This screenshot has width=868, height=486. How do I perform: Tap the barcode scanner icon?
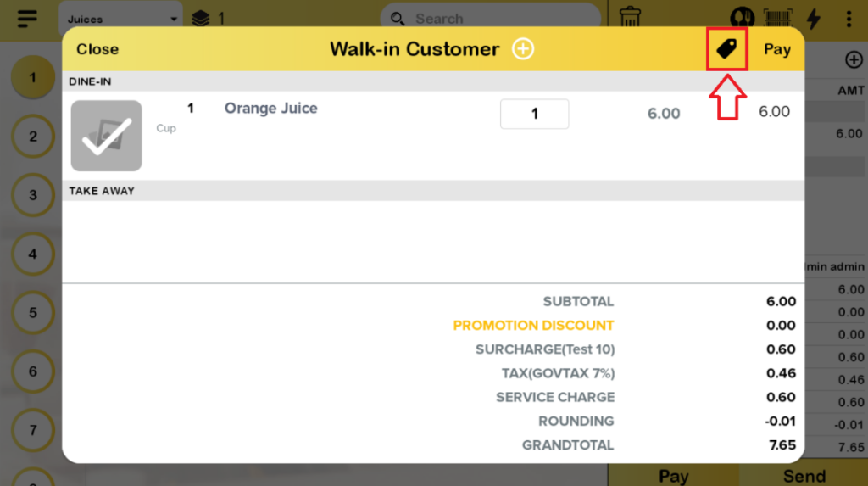coord(776,18)
